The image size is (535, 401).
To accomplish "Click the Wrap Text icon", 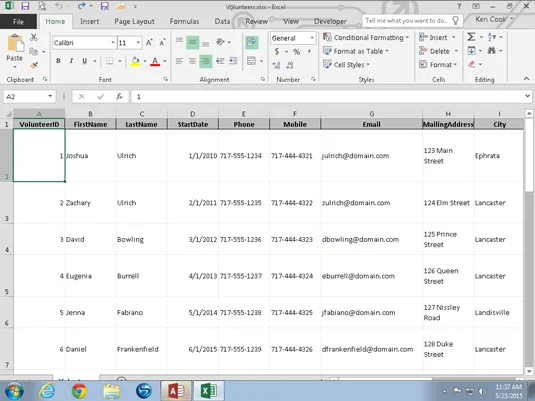I will (x=251, y=42).
